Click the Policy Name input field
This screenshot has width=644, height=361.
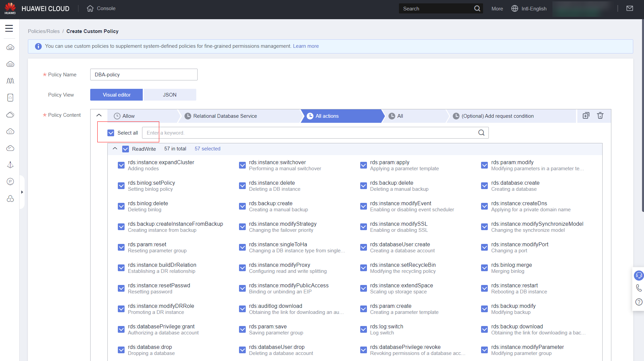(x=144, y=75)
